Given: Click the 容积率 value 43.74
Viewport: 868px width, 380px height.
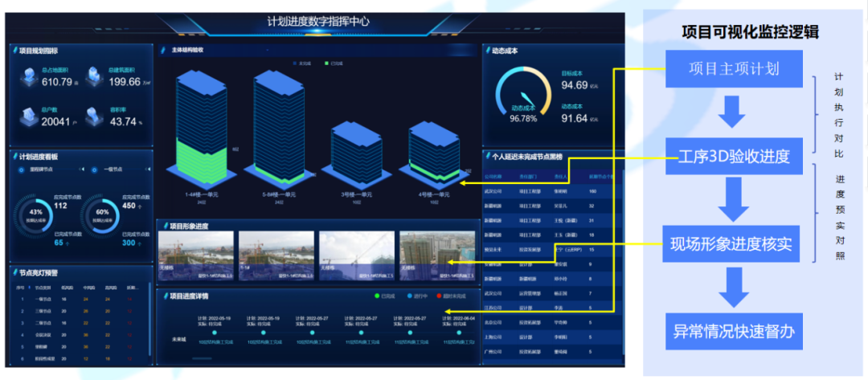Looking at the screenshot, I should [x=123, y=121].
